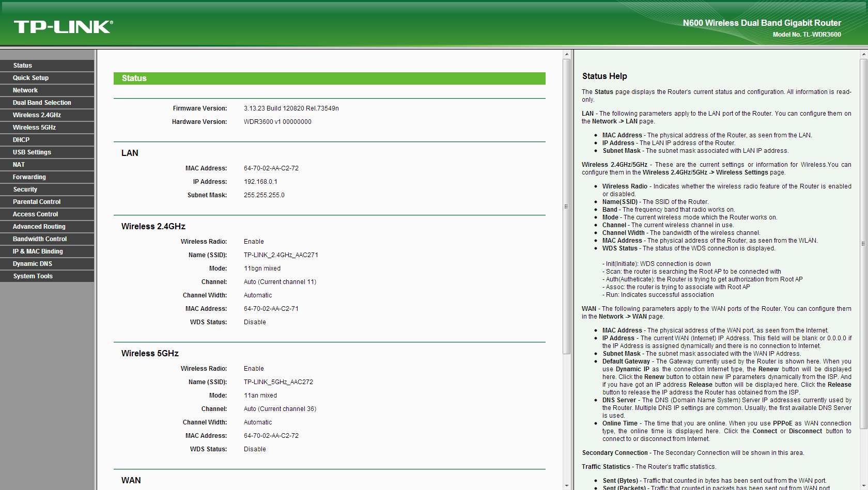The width and height of the screenshot is (868, 490).
Task: Click Wireless 2.4GHz section heading
Action: click(x=153, y=226)
